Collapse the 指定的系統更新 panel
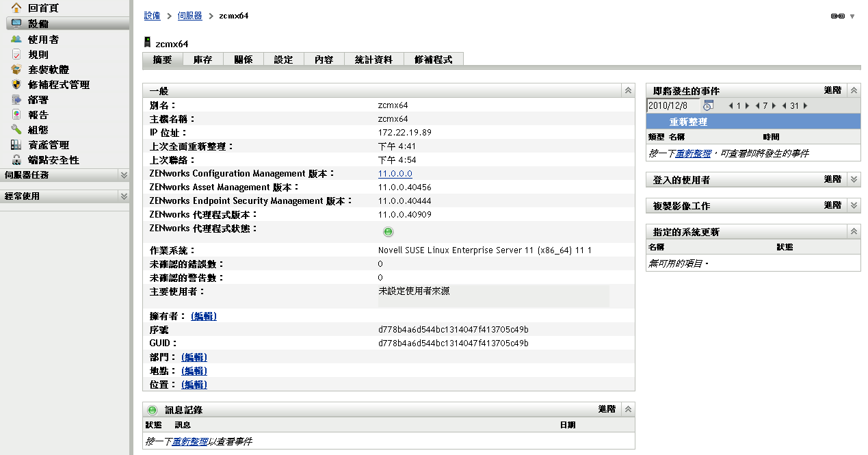868x455 pixels. 854,232
